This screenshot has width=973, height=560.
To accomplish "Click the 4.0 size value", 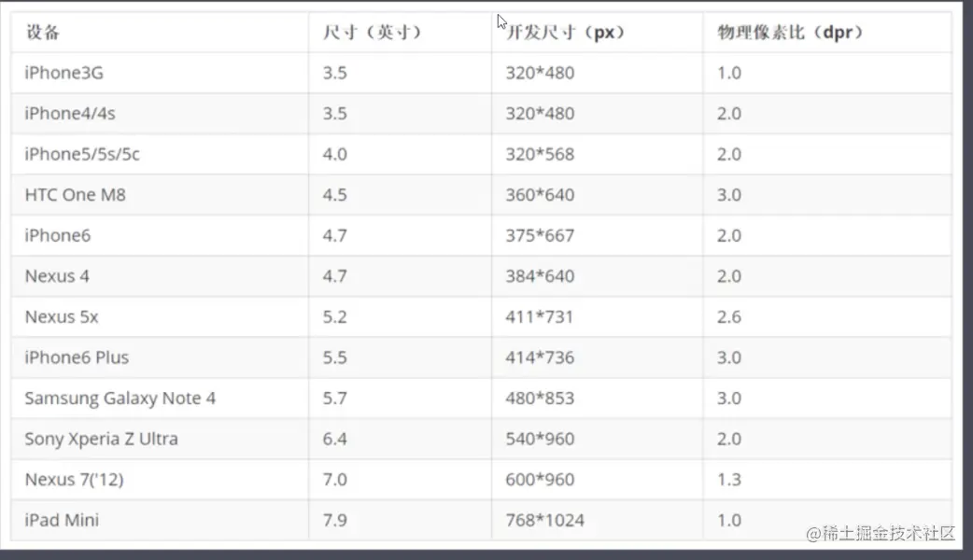I will [x=334, y=154].
